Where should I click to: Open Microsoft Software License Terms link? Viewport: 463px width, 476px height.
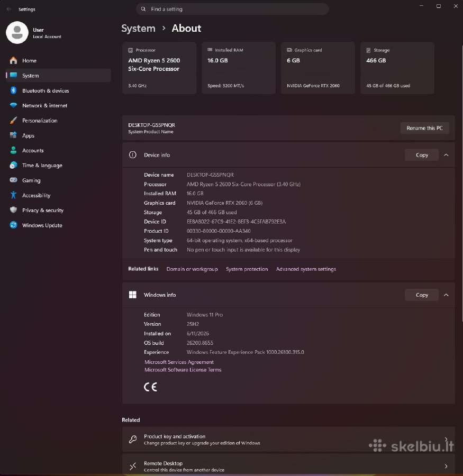point(183,370)
